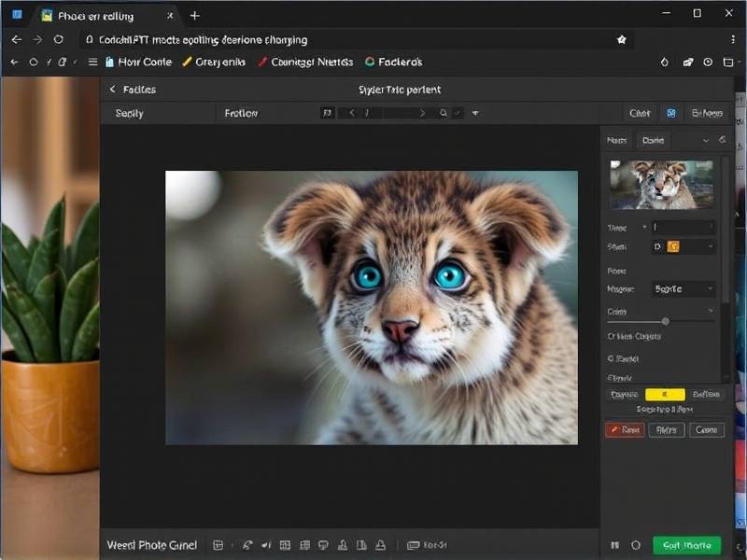The width and height of the screenshot is (747, 560).
Task: Switch to the Fretlow tab
Action: pos(241,113)
